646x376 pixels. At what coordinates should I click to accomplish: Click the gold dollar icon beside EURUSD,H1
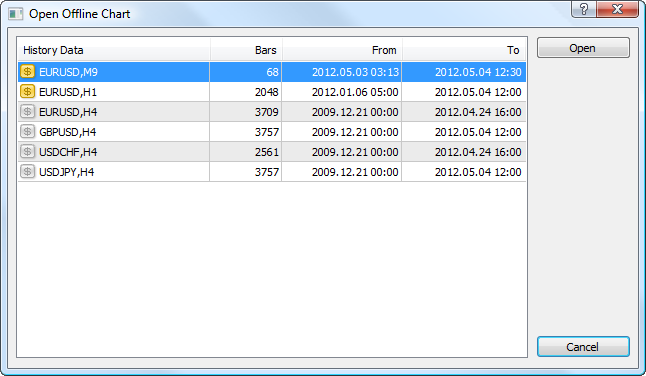tap(27, 91)
